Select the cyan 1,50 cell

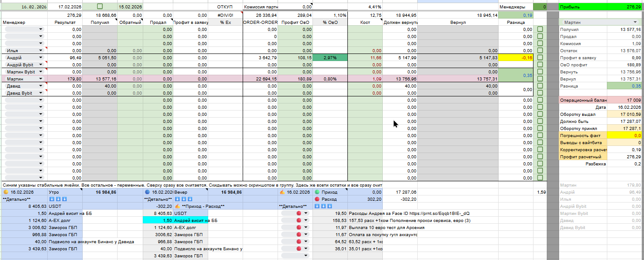pos(158,221)
